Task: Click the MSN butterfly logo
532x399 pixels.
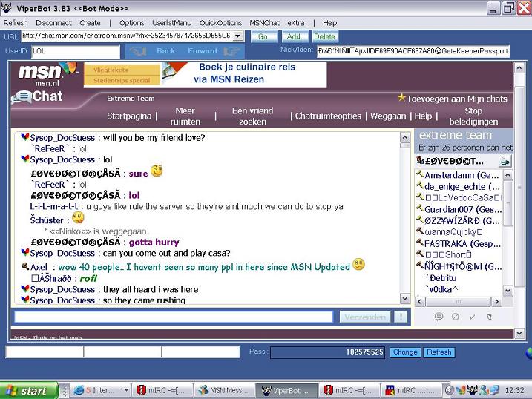Action: (x=70, y=68)
